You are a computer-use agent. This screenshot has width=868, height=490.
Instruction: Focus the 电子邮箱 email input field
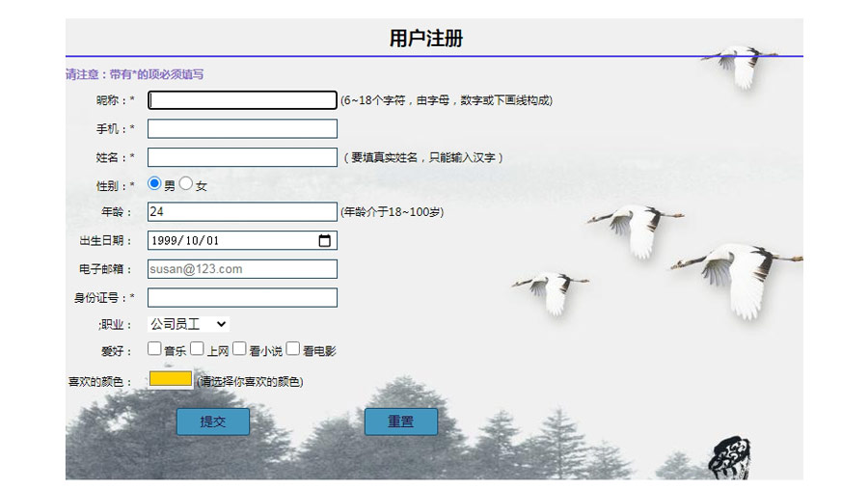242,269
